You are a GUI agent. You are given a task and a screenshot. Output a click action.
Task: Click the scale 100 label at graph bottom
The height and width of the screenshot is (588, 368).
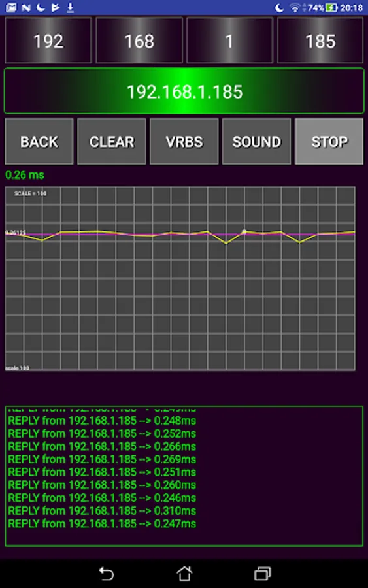click(17, 368)
